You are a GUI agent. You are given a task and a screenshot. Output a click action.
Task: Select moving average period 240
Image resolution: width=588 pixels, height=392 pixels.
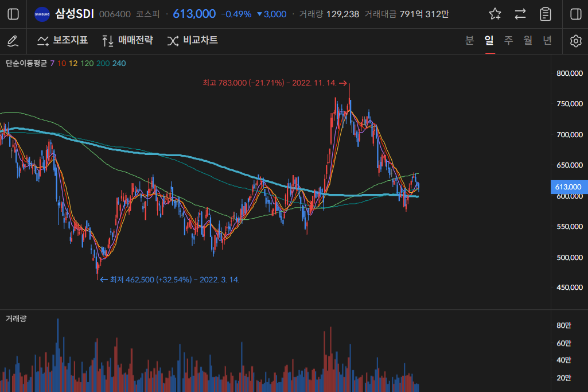(x=119, y=63)
